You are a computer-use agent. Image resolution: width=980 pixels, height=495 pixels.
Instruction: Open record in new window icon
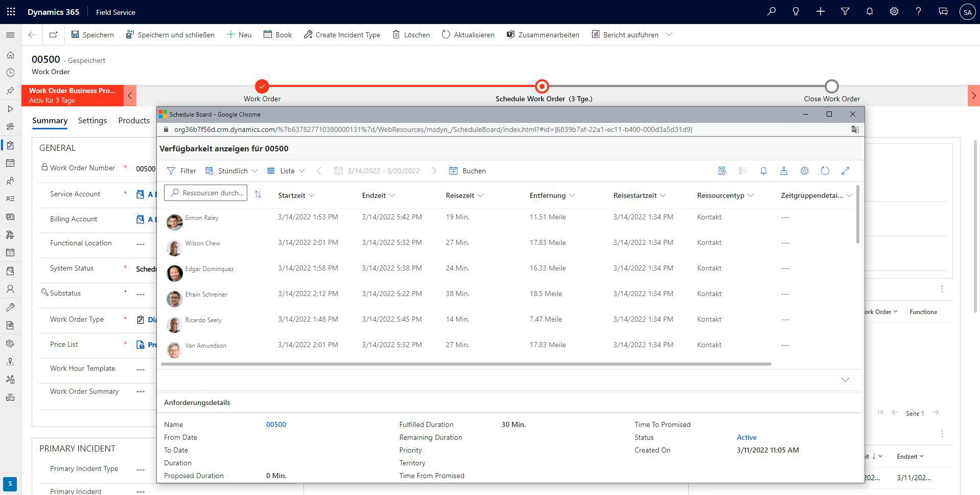pyautogui.click(x=53, y=35)
